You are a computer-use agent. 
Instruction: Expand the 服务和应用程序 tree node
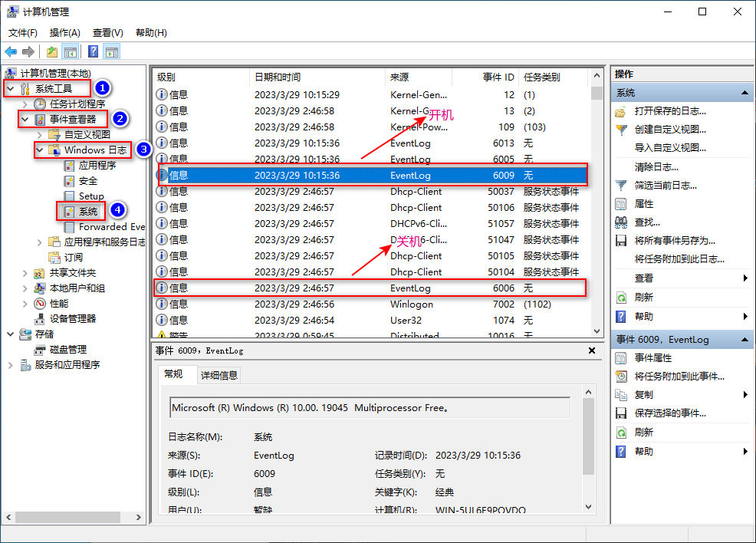pos(10,365)
